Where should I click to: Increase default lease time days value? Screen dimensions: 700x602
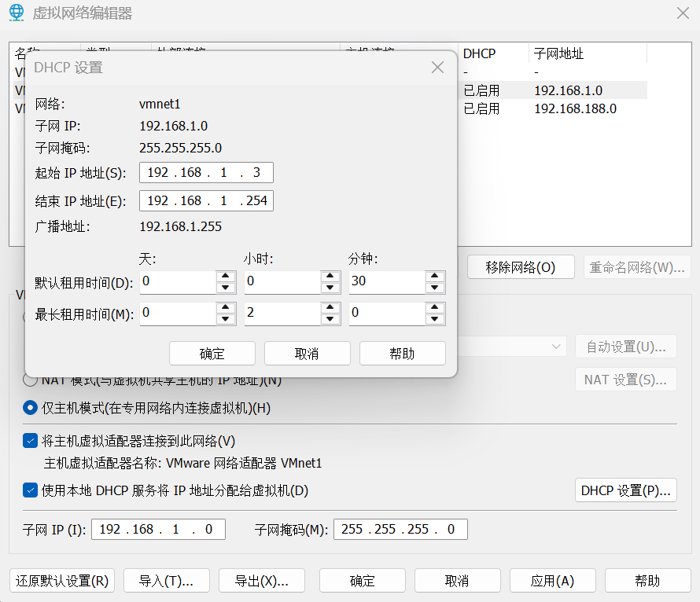[x=226, y=276]
